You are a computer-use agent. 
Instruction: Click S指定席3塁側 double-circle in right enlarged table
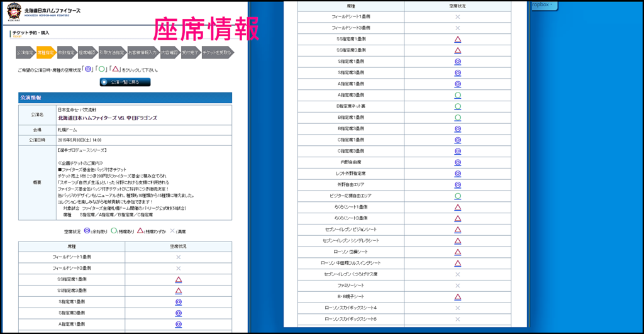[x=458, y=73]
